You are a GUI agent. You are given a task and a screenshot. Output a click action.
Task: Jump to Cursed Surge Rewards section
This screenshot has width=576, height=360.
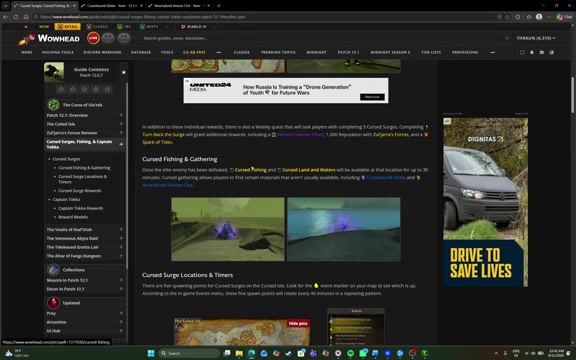point(79,191)
